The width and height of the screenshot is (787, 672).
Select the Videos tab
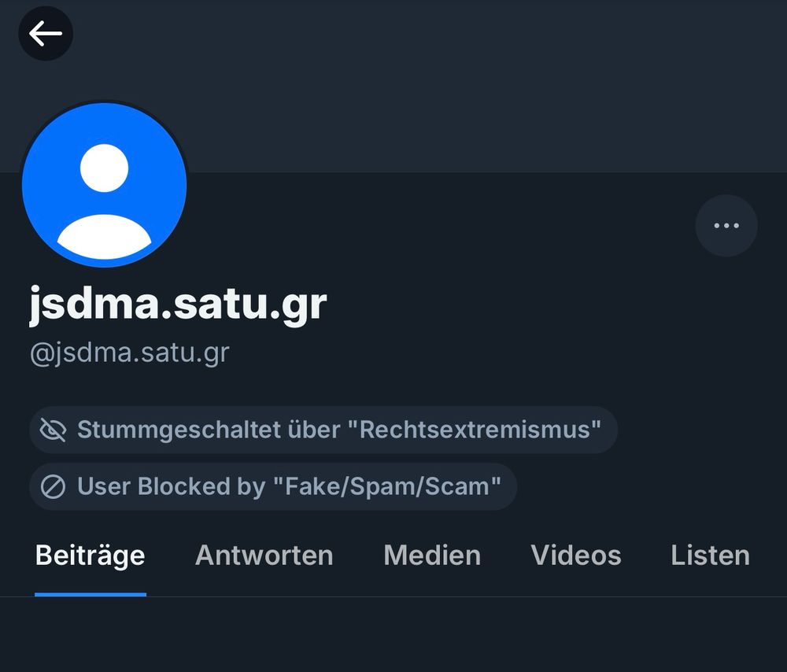click(575, 556)
